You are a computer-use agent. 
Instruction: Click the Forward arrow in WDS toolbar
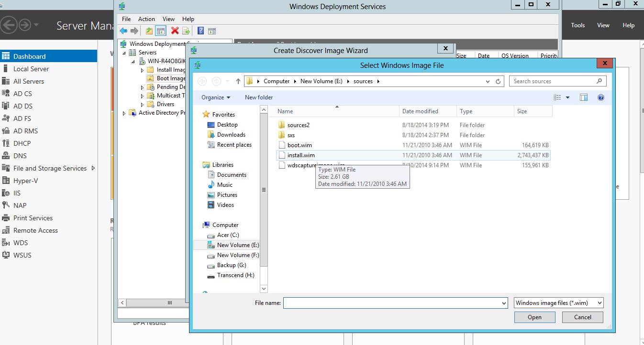tap(134, 31)
